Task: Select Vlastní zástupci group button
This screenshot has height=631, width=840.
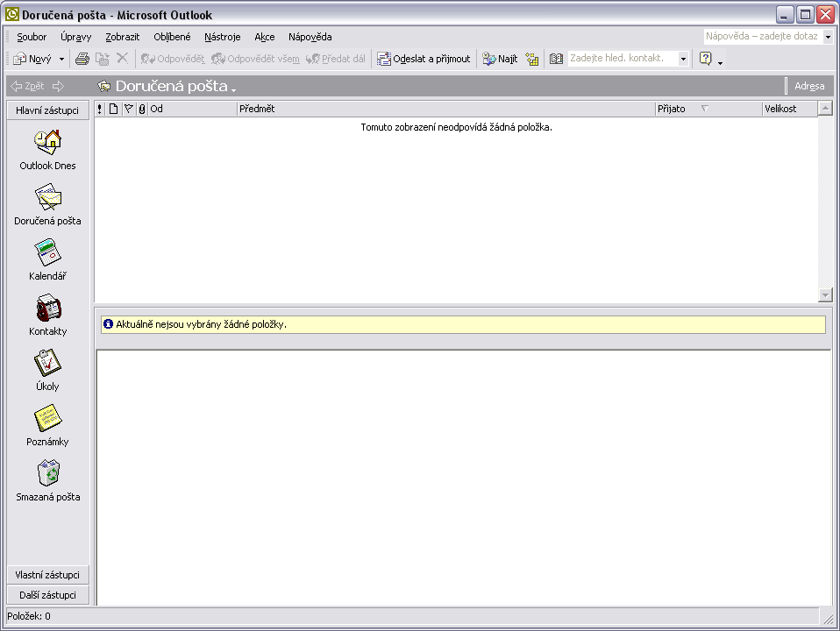Action: click(47, 575)
